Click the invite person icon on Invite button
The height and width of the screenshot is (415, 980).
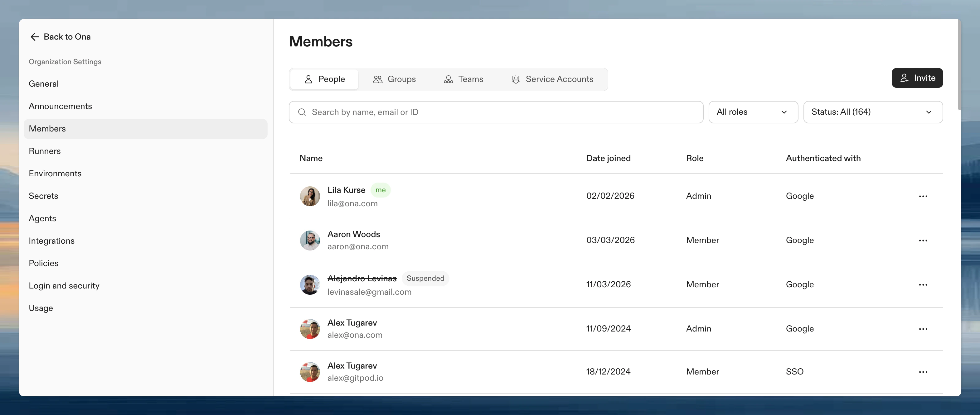(905, 78)
